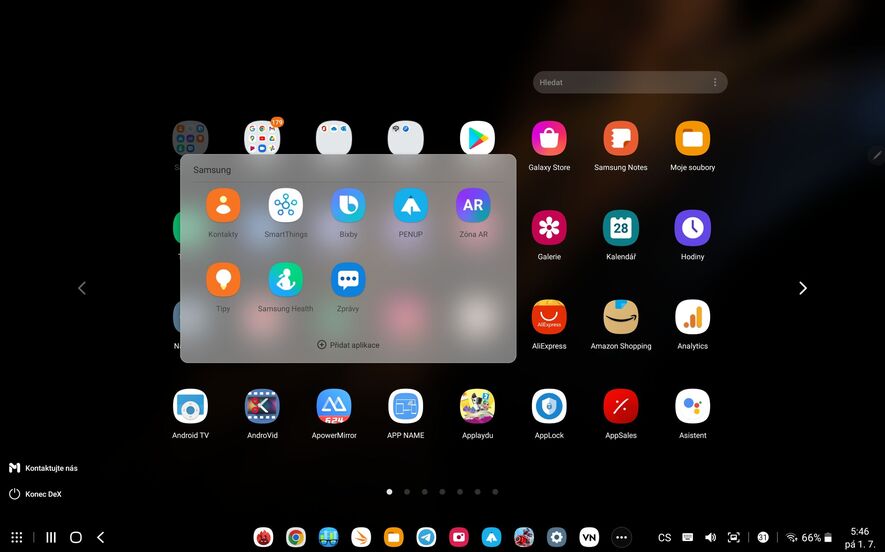Image resolution: width=885 pixels, height=552 pixels.
Task: Open volume control speaker icon
Action: [x=711, y=537]
